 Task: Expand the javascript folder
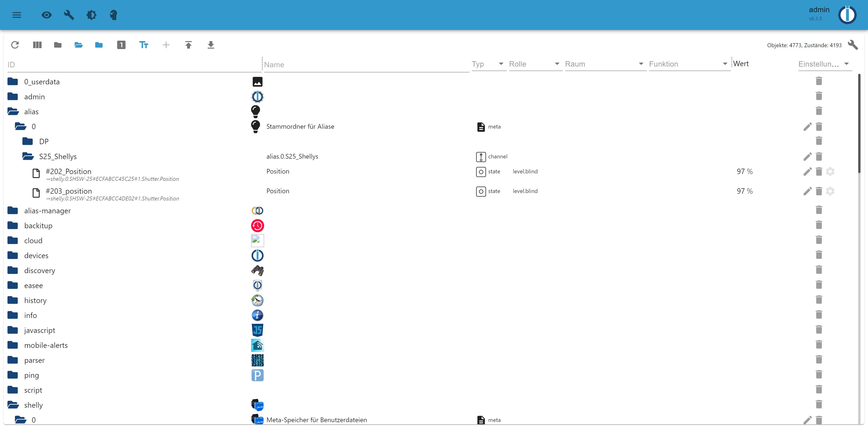(x=13, y=330)
